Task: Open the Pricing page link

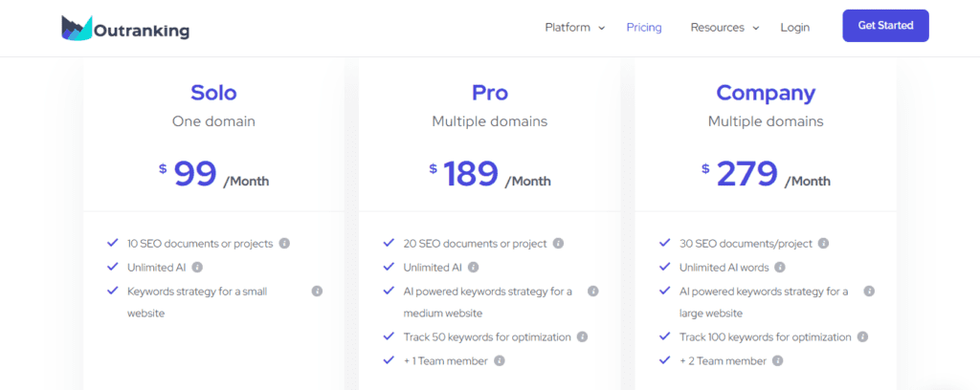Action: coord(644,28)
